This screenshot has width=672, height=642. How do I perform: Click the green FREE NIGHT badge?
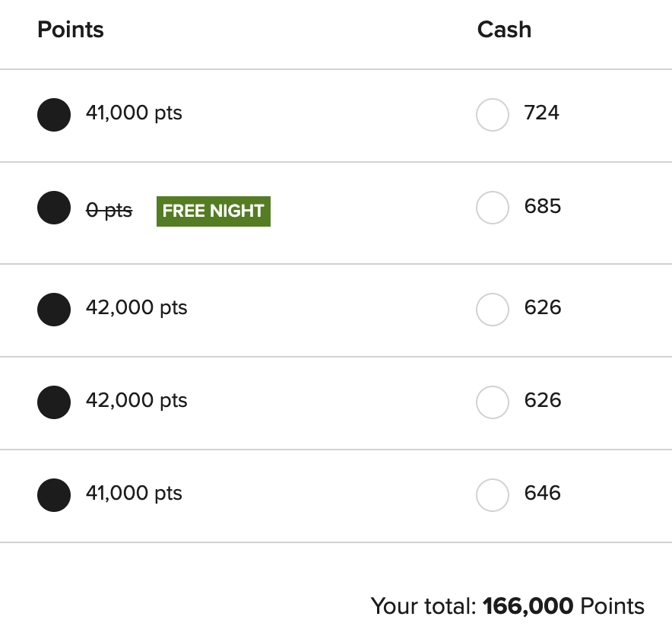[x=213, y=211]
